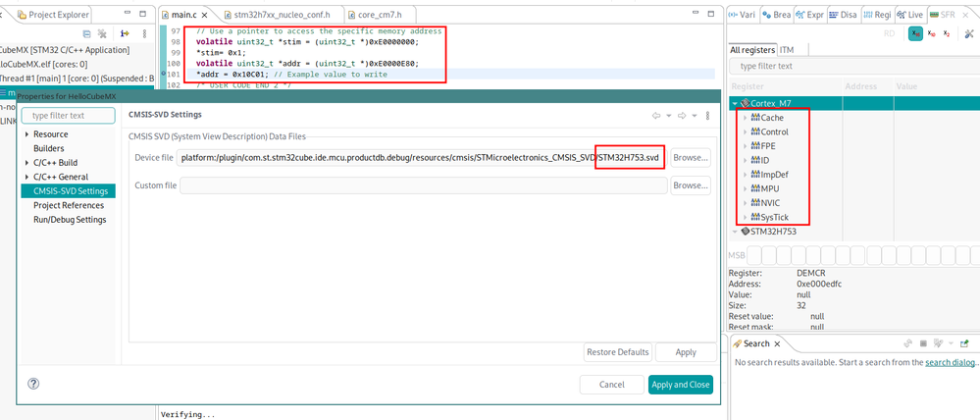The width and height of the screenshot is (980, 420).
Task: Expand the C/C++ Build tree node
Action: (x=26, y=163)
